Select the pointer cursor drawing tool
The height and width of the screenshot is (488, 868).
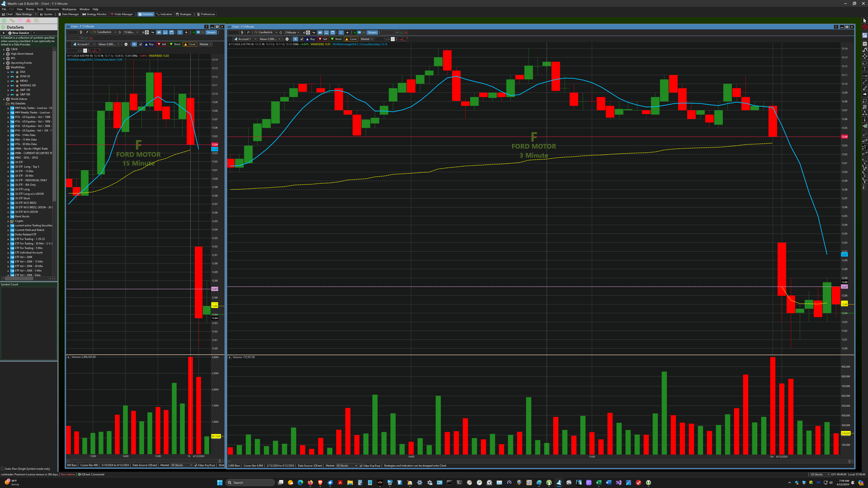tap(865, 21)
